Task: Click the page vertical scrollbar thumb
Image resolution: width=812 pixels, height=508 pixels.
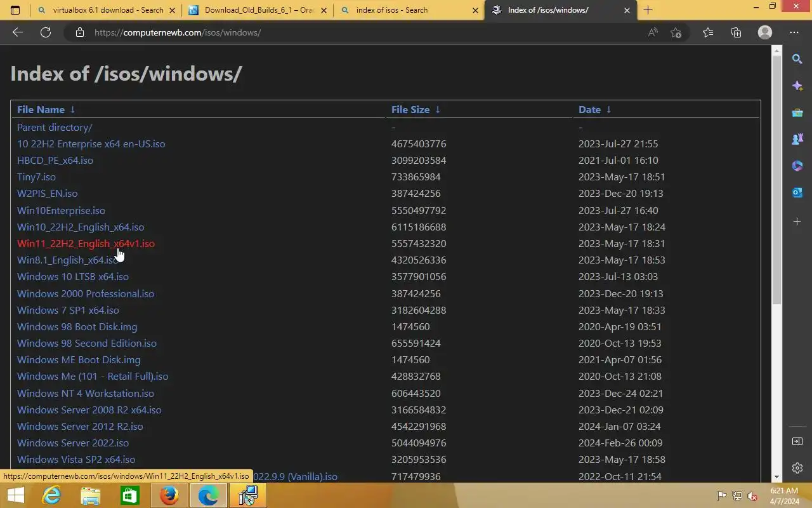Action: click(x=777, y=180)
